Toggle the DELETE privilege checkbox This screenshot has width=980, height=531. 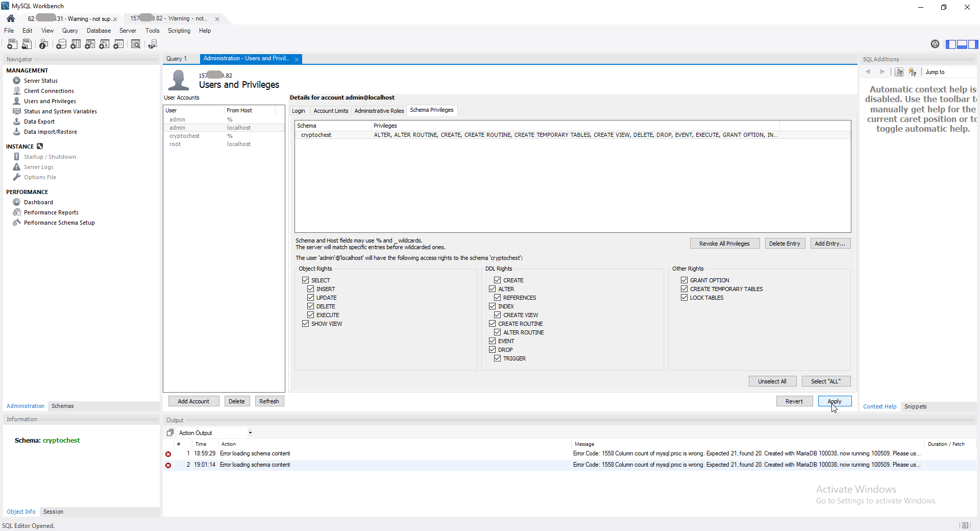[x=310, y=306]
